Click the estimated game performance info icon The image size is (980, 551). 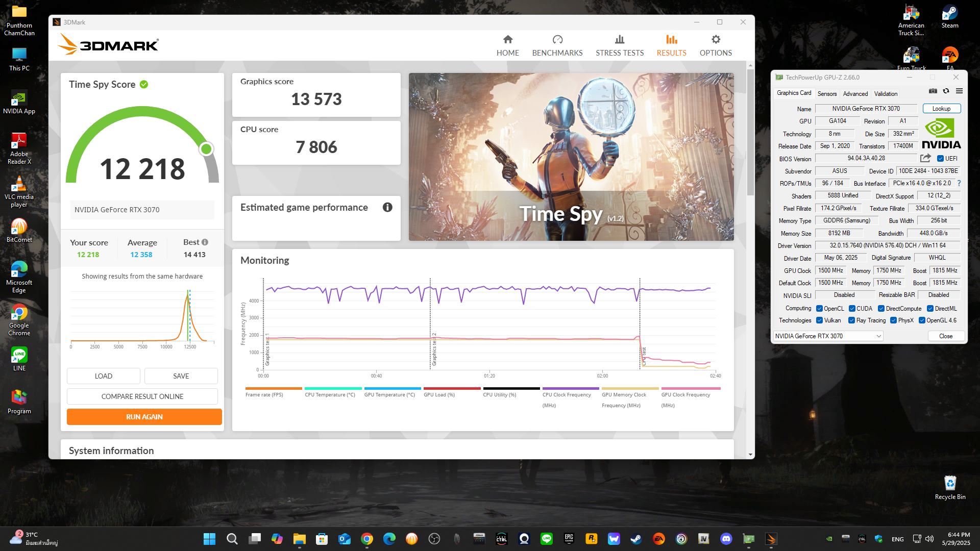tap(387, 207)
